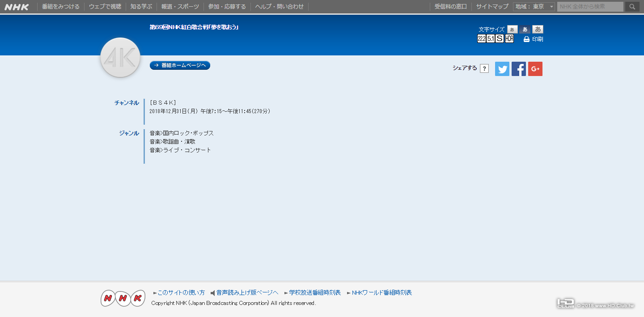Click the 文字サイズ label
Screen dimensions: 644x317
(x=491, y=30)
